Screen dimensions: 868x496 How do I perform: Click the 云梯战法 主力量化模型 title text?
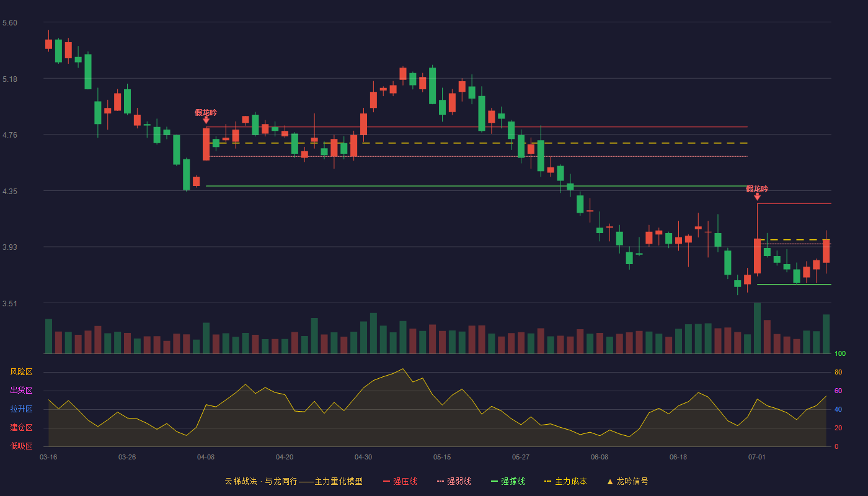pos(293,481)
